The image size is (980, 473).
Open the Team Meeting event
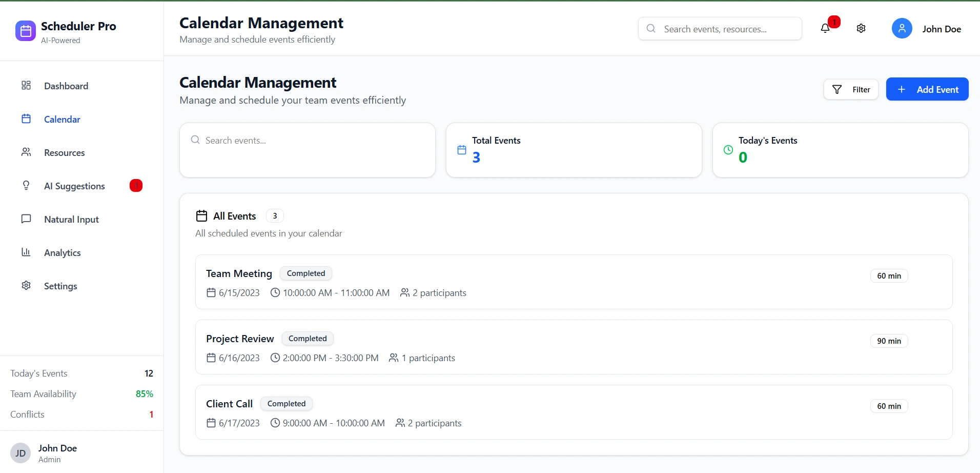point(574,282)
